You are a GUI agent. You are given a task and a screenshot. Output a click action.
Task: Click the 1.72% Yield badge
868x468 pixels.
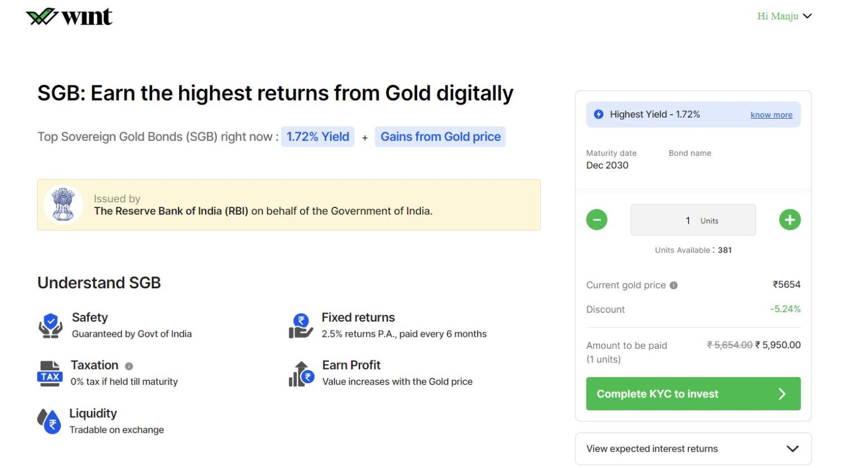tap(318, 136)
